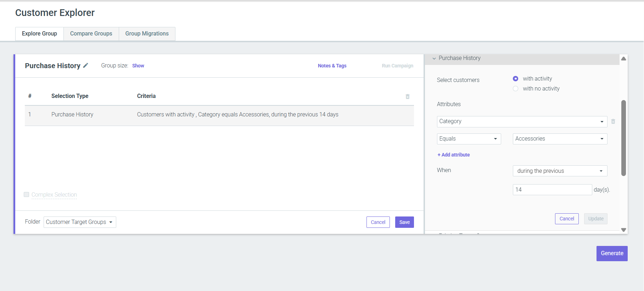Click the Save button
The image size is (644, 291).
click(x=404, y=222)
